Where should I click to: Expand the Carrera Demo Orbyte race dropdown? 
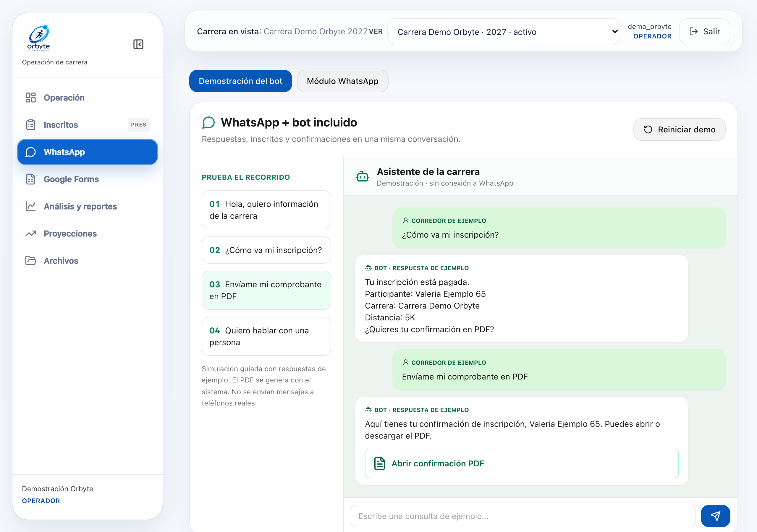pyautogui.click(x=504, y=32)
